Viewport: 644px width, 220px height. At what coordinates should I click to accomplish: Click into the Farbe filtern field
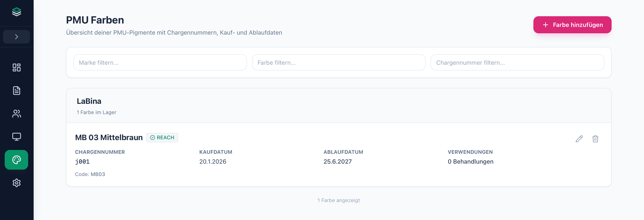click(338, 62)
